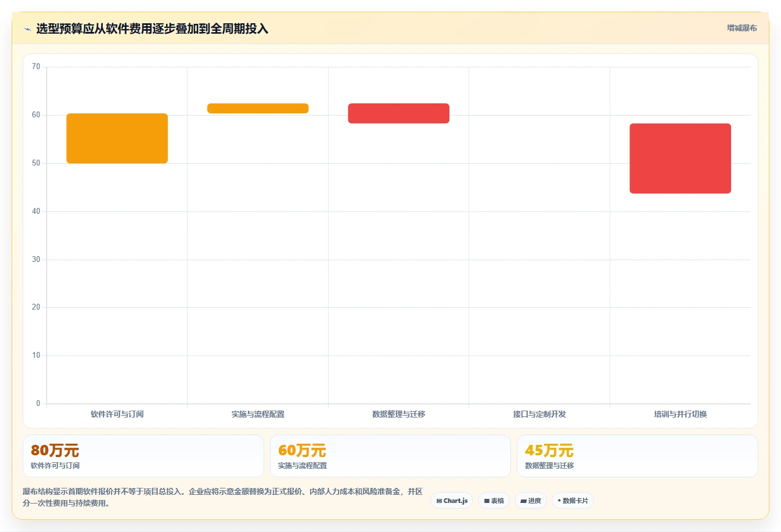Image resolution: width=781 pixels, height=532 pixels.
Task: Click the 实施与流程配置 x-axis label
Action: coord(258,414)
